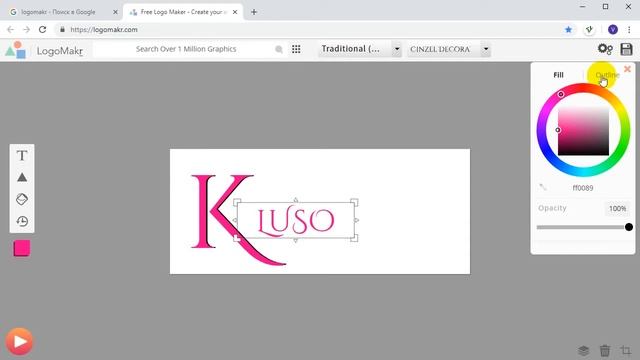Click the play tutorial video button

pyautogui.click(x=19, y=341)
